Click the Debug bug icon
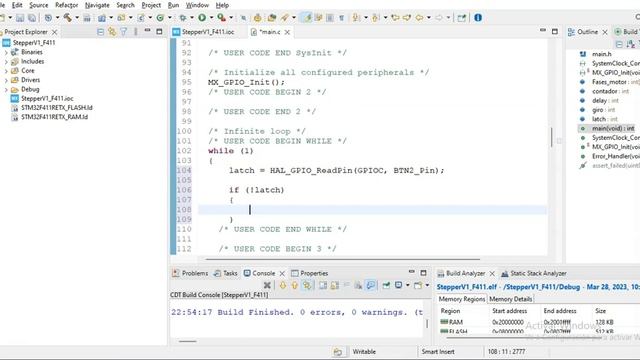640x360 pixels. click(x=182, y=18)
